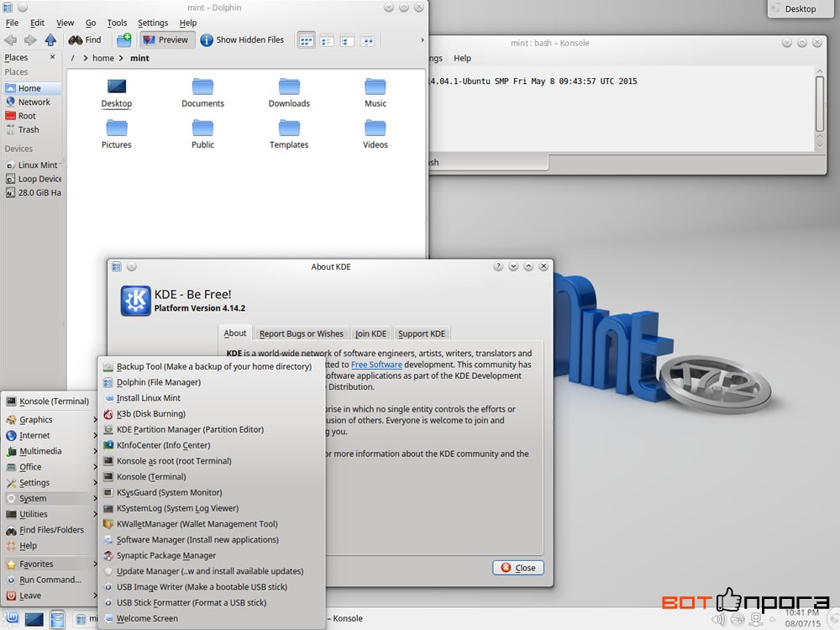The image size is (840, 630).
Task: Select the Loop Device entry in sidebar
Action: click(x=32, y=179)
